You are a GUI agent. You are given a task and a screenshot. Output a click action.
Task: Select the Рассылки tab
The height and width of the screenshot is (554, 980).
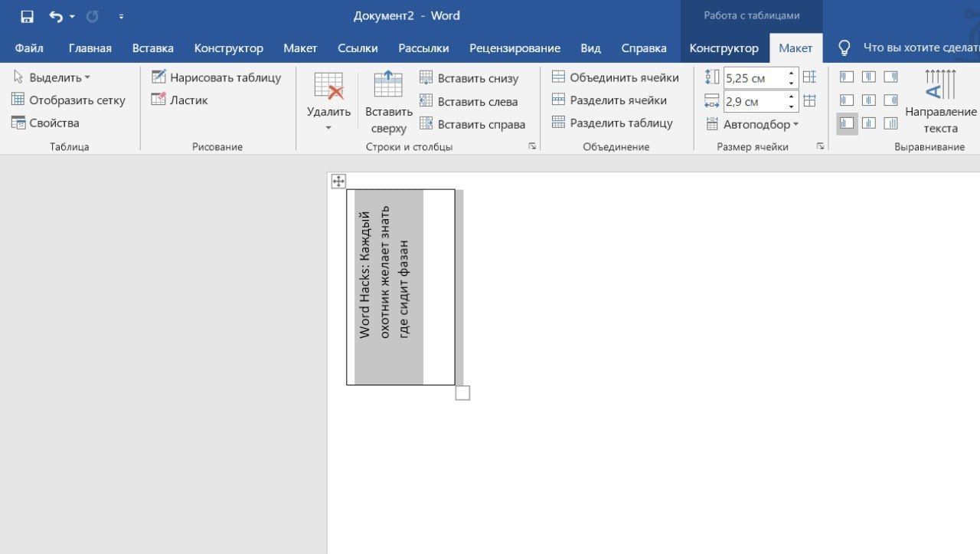click(x=423, y=48)
